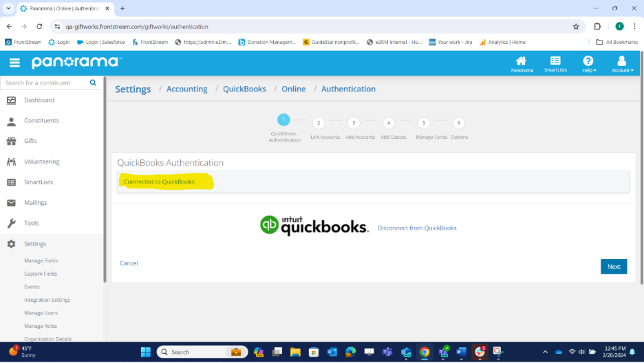Open Custom Fields under Settings
This screenshot has width=644, height=363.
tap(40, 274)
